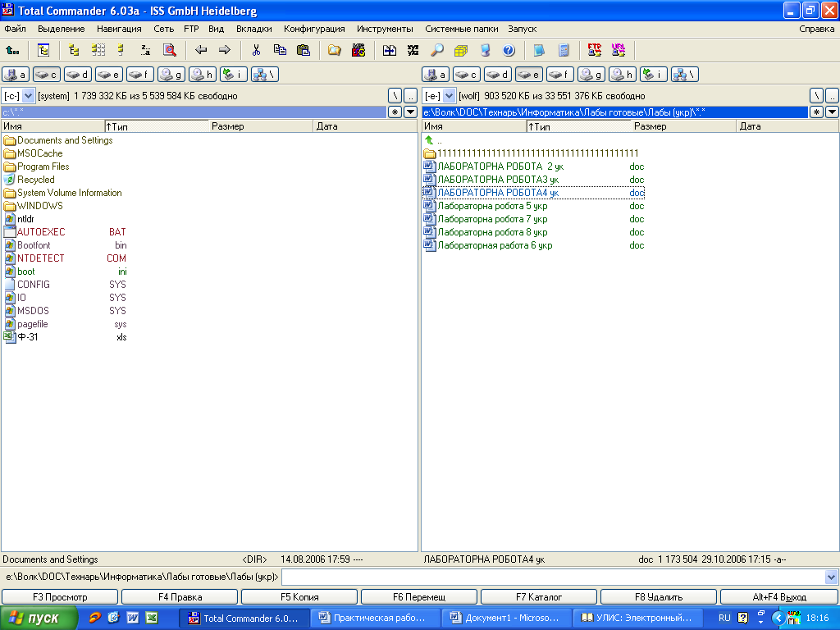Go forward using right arrow icon
840x630 pixels.
[x=225, y=50]
